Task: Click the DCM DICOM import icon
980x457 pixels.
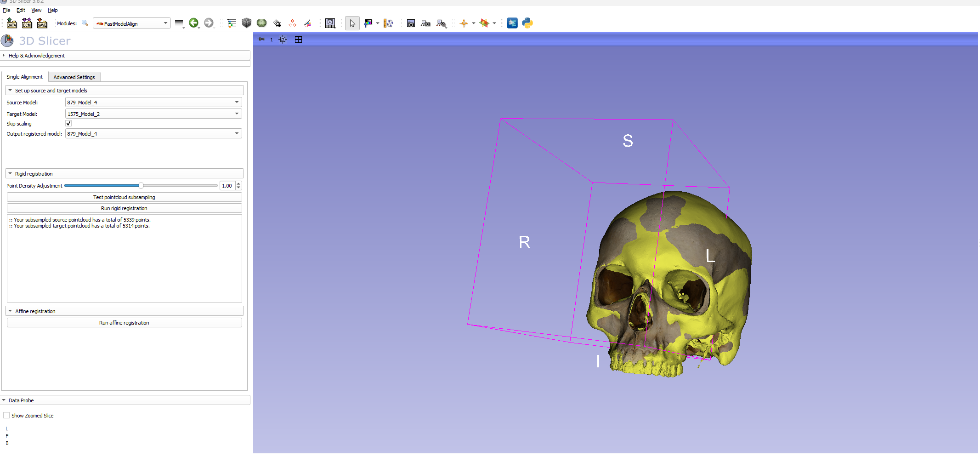Action: coord(27,23)
